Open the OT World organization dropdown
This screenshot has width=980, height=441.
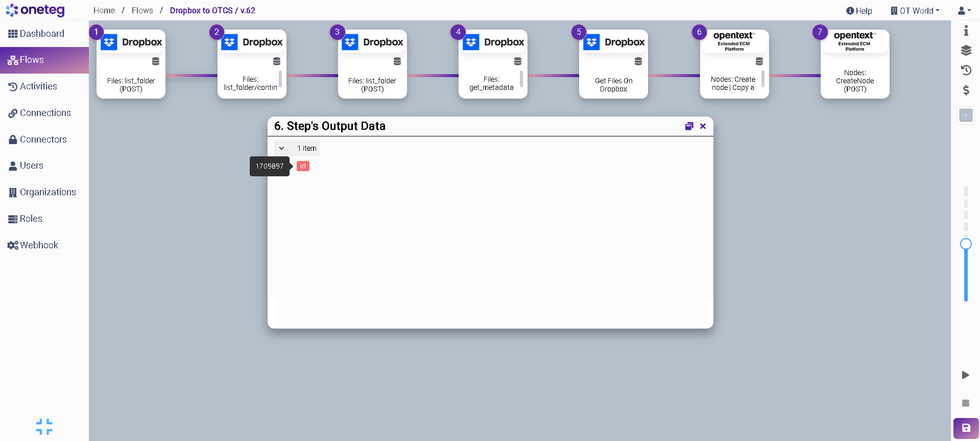tap(915, 11)
